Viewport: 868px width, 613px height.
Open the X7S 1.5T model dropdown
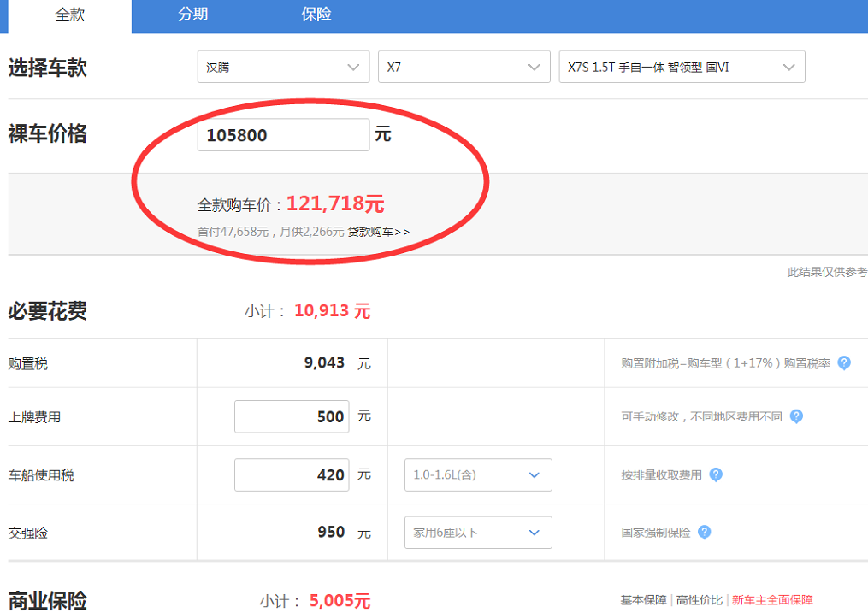(682, 67)
